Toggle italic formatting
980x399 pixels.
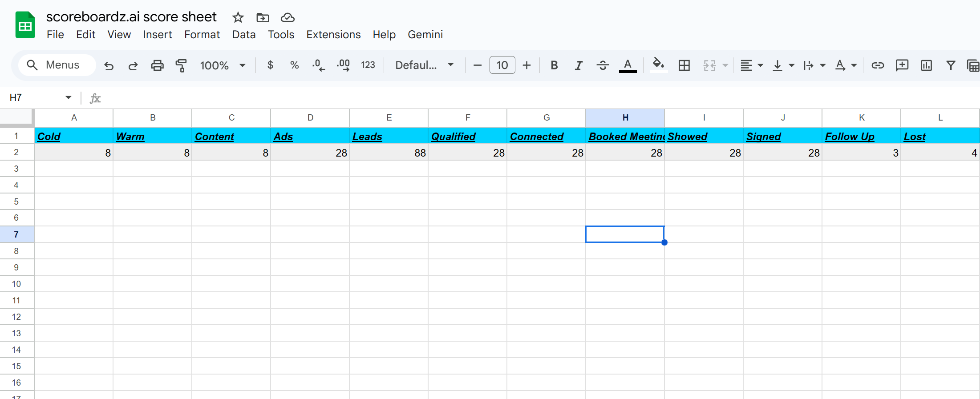[x=578, y=66]
